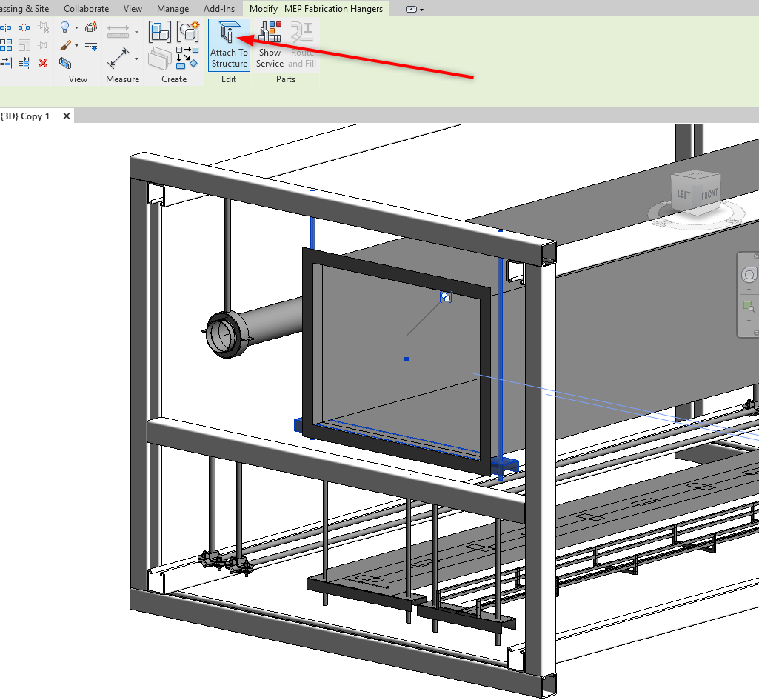Click the Selection Box icon
Viewport: 759px width, 700px height.
[65, 63]
